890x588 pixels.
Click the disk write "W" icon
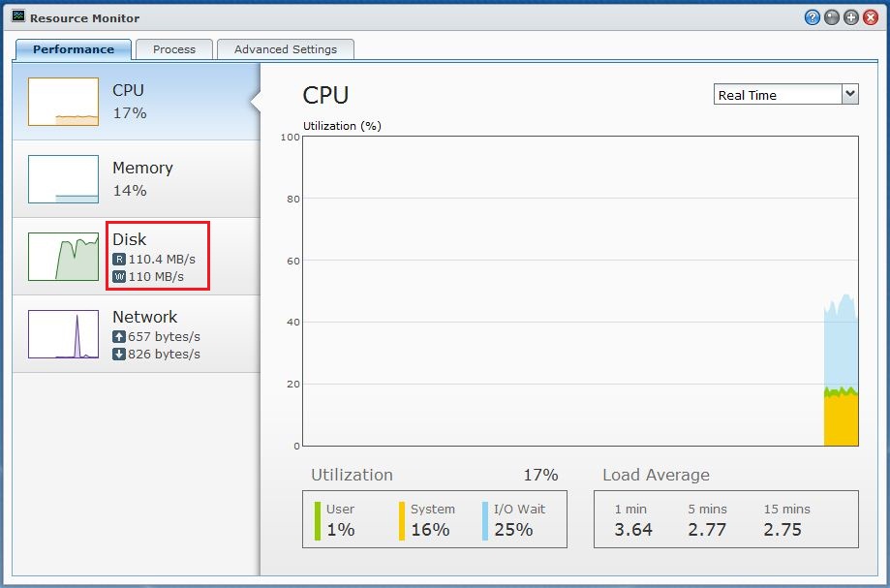coord(119,277)
